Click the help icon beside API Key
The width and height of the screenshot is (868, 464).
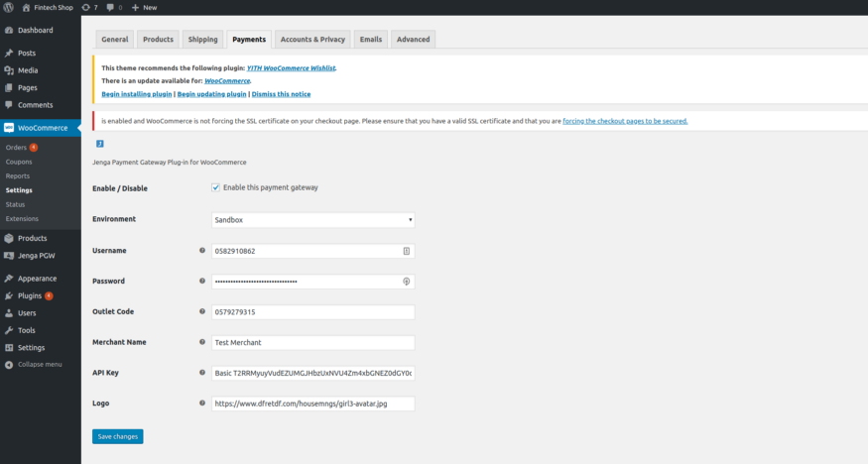tap(202, 373)
